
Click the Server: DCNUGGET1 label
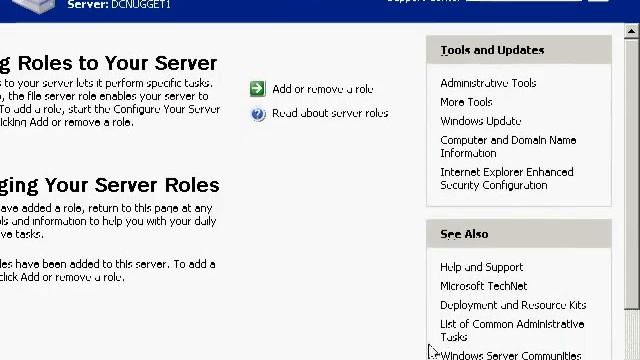[x=119, y=4]
